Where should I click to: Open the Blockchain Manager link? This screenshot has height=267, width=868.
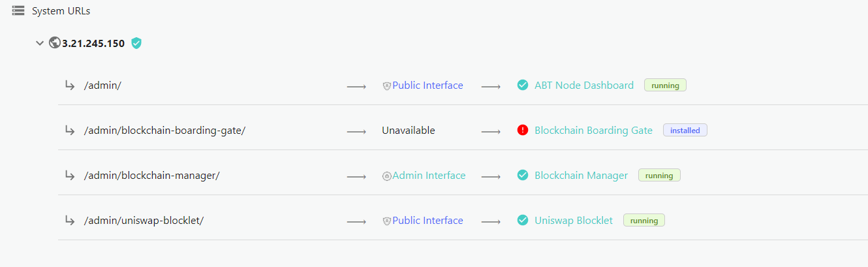[581, 175]
